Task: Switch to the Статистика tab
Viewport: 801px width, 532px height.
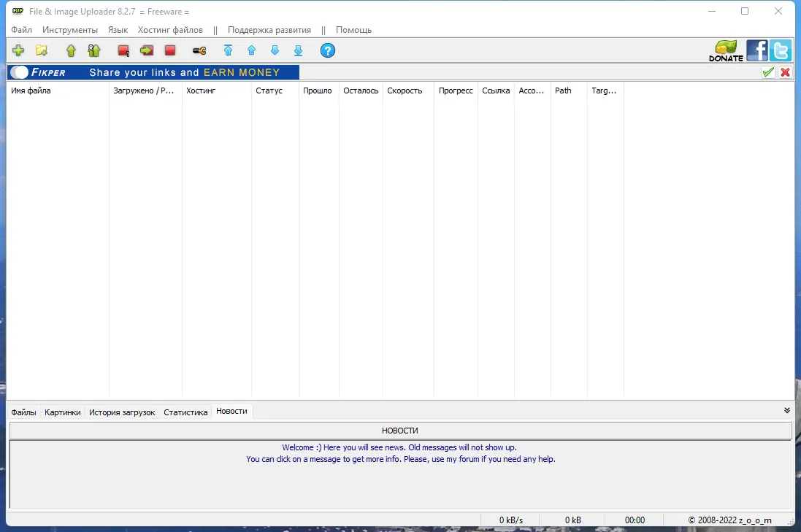Action: (x=185, y=412)
